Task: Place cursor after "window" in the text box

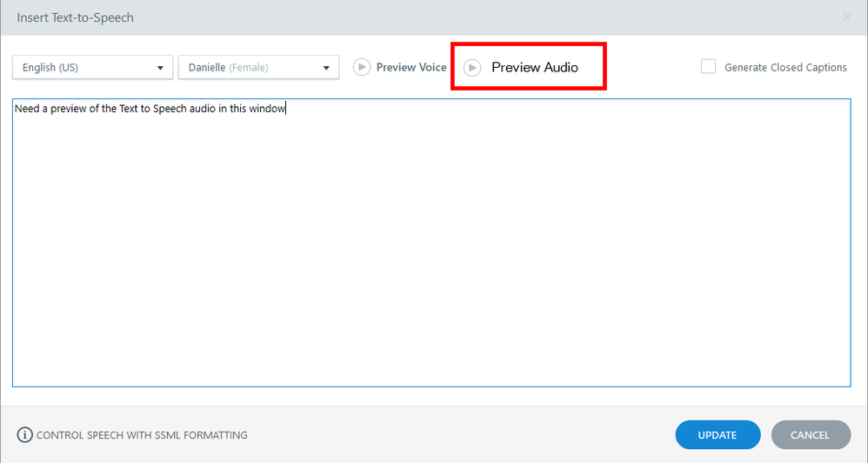Action: coord(286,109)
